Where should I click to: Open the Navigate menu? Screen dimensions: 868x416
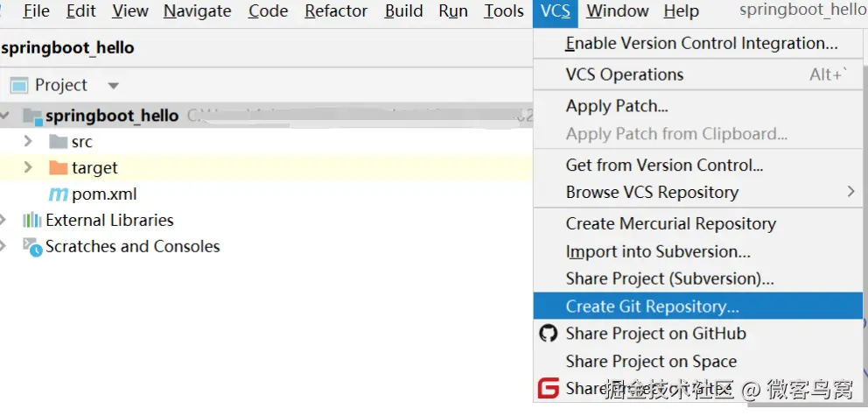[x=197, y=11]
